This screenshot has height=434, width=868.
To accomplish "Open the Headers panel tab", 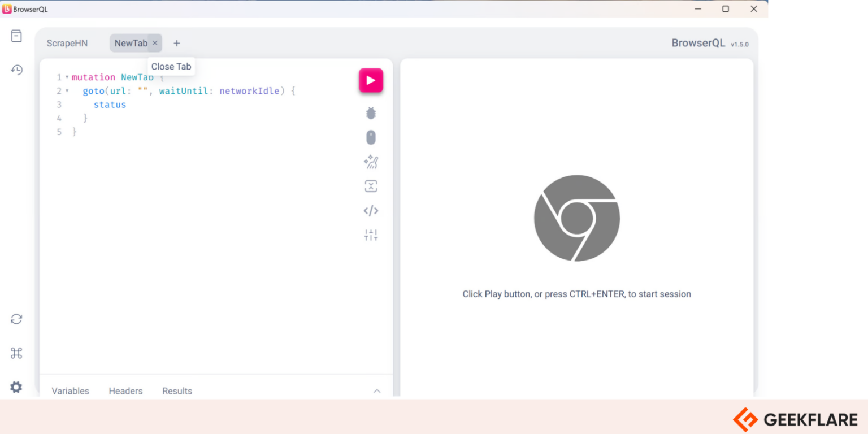I will [x=125, y=391].
